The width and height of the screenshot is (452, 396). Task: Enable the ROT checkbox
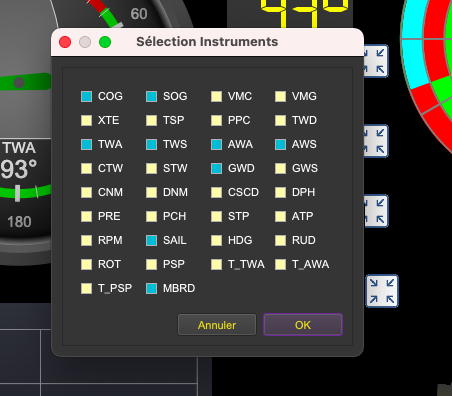click(x=87, y=264)
